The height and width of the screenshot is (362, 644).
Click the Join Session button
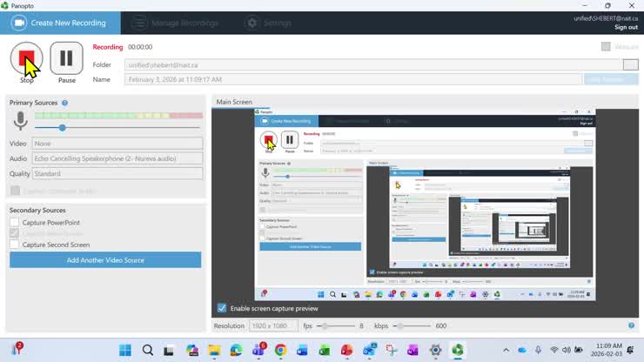coord(611,79)
